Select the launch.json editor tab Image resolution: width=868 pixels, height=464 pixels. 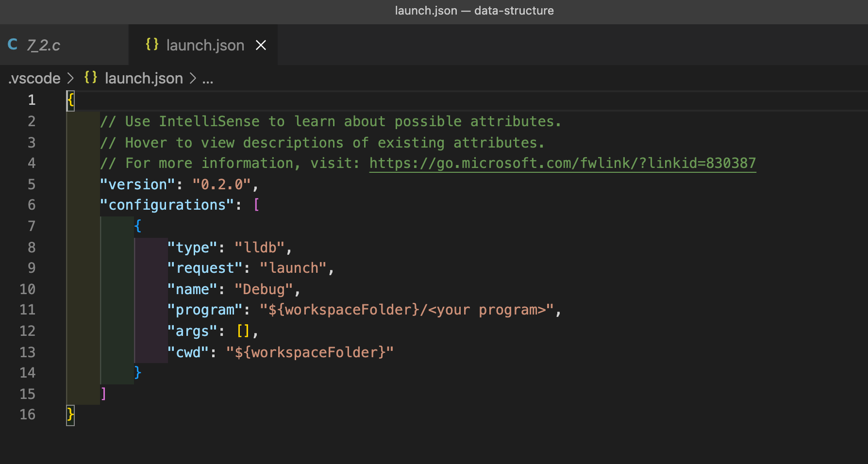(x=205, y=45)
